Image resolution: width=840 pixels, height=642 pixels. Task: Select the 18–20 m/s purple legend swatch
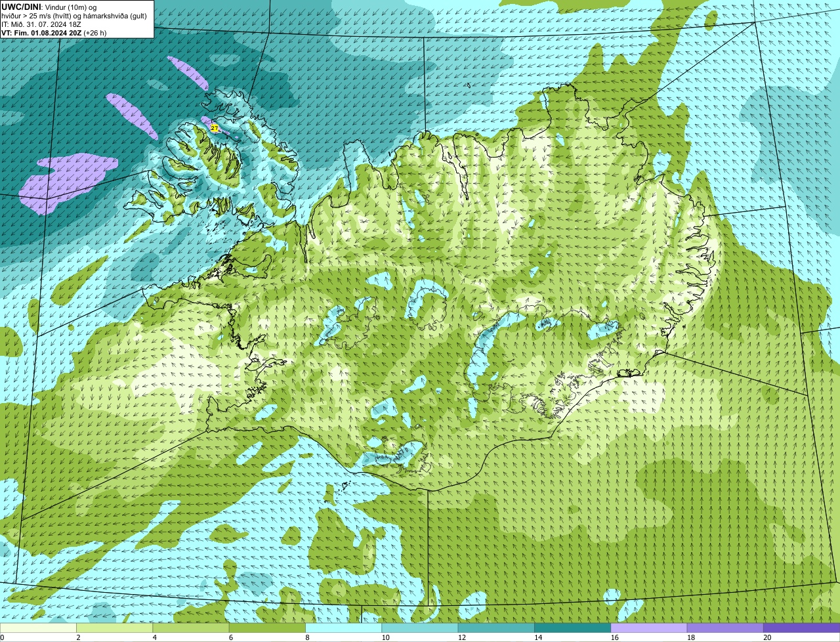coord(725,628)
